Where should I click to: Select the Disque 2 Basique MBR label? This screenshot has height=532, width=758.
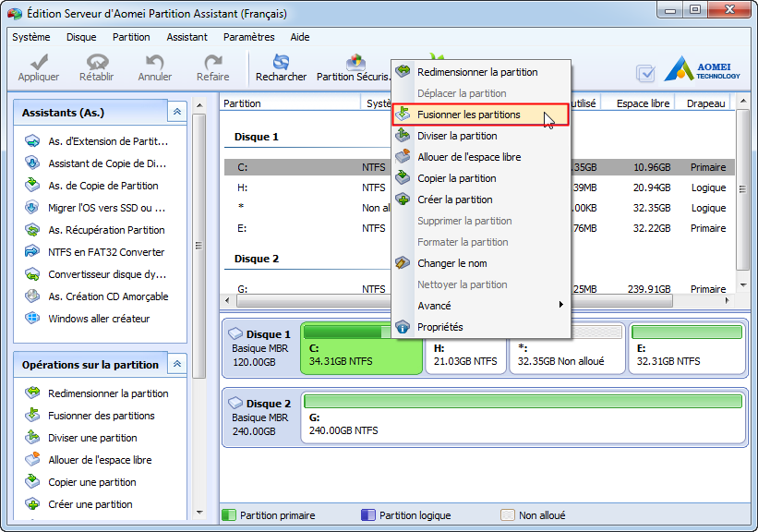click(261, 417)
